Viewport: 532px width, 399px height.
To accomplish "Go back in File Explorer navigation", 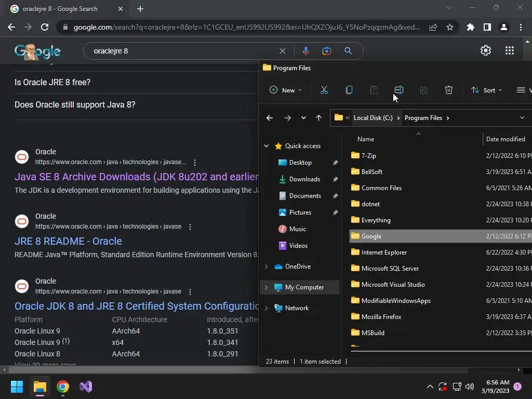I will click(270, 118).
